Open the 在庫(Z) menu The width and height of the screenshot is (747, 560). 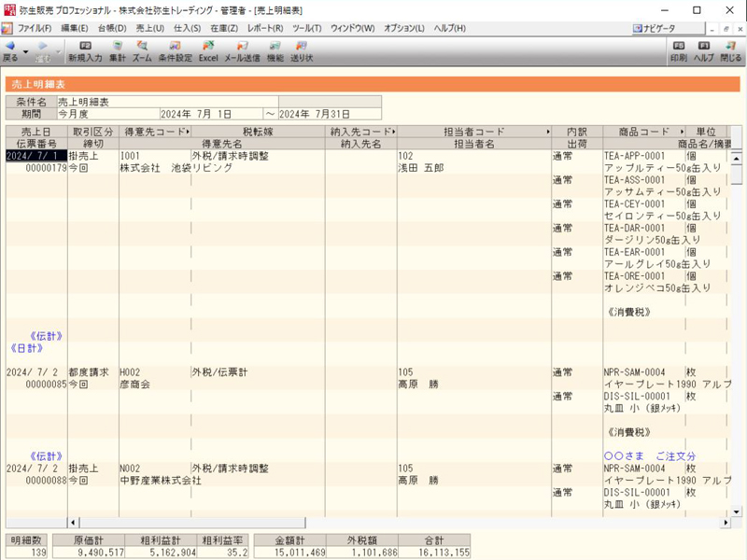point(224,29)
